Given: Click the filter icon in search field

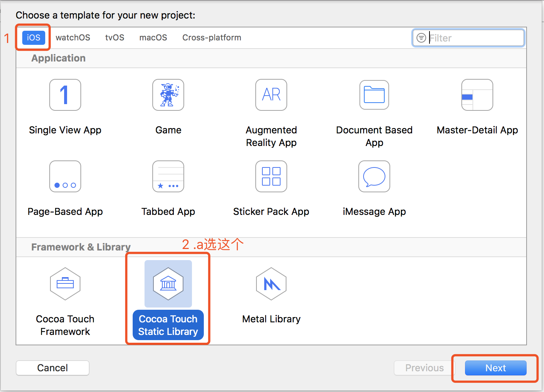Looking at the screenshot, I should [421, 38].
